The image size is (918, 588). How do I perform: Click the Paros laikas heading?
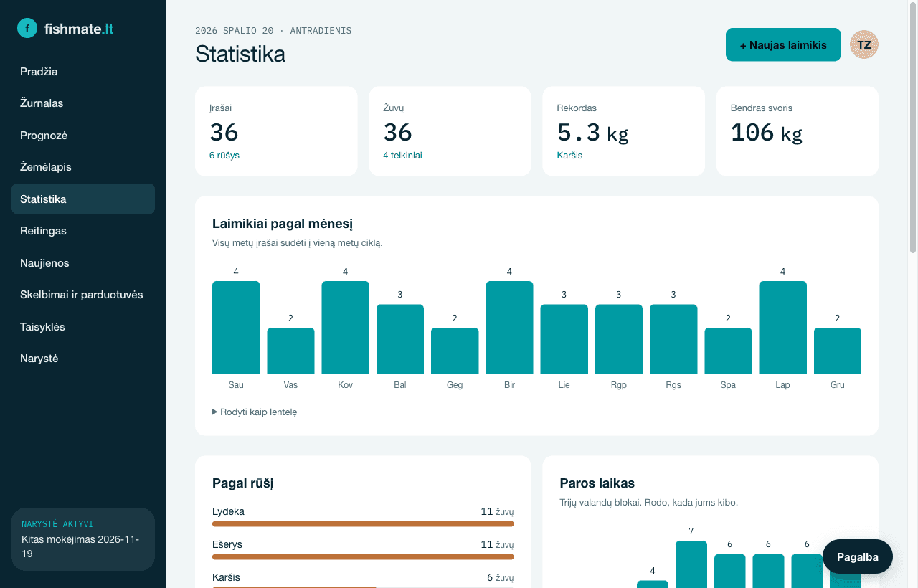(597, 483)
